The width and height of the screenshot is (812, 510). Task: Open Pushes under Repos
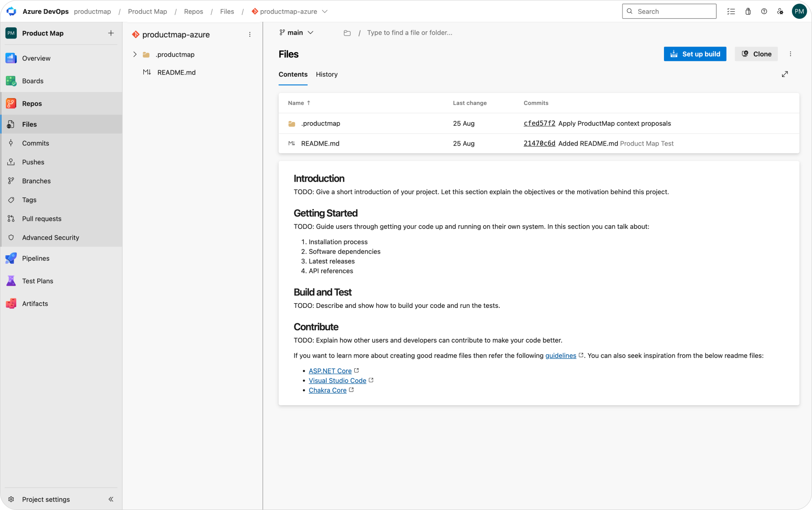[61, 162]
